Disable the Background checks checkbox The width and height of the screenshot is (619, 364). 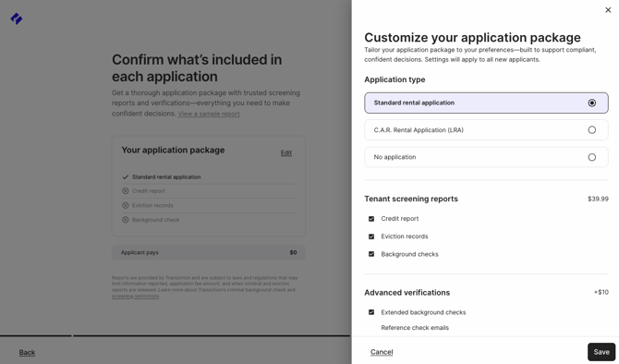click(371, 254)
